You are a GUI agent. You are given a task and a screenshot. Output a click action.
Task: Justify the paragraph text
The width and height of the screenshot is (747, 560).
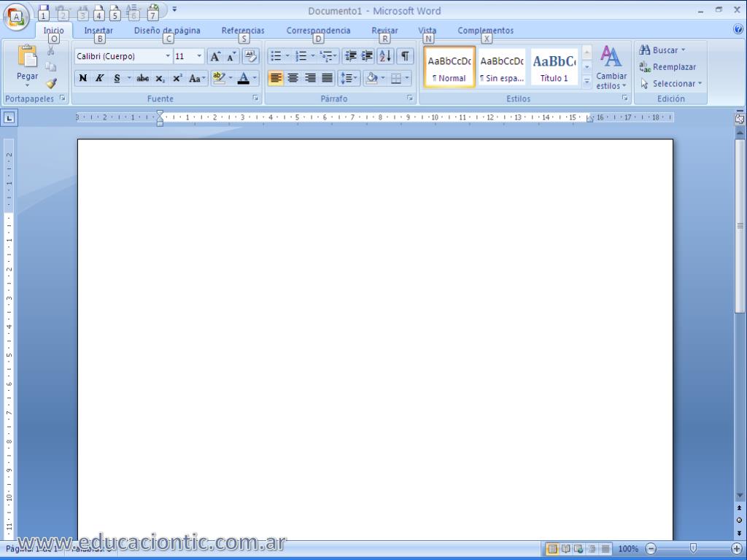[x=328, y=78]
